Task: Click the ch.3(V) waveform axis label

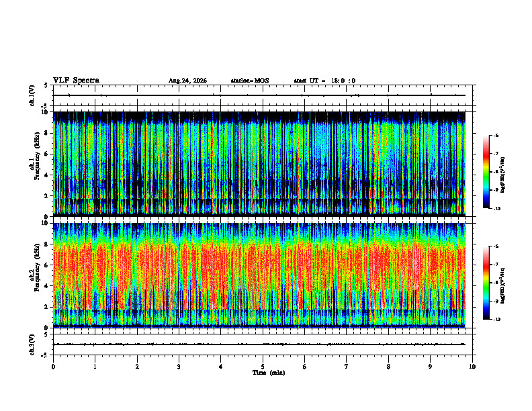Action: pyautogui.click(x=32, y=345)
